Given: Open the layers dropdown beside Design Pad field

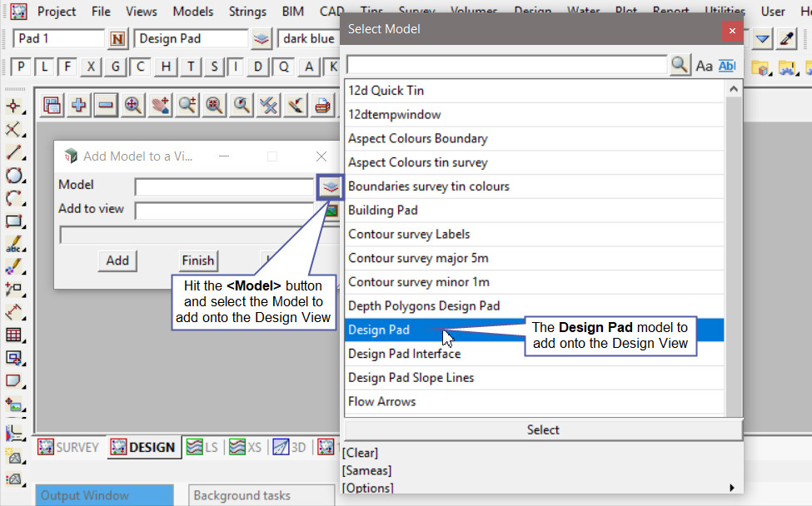Looking at the screenshot, I should point(262,39).
